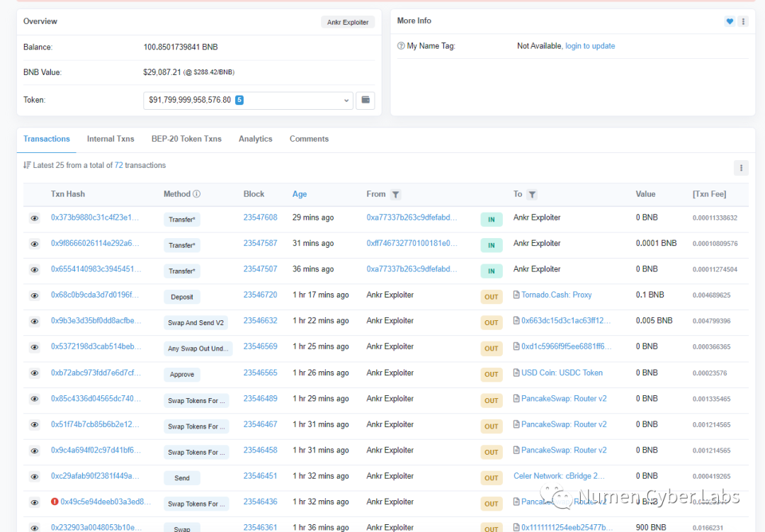Click the Deposit method label

pyautogui.click(x=182, y=297)
